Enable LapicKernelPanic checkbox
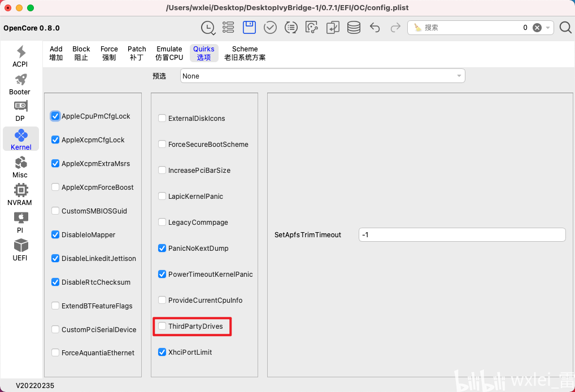This screenshot has width=575, height=392. coord(162,197)
